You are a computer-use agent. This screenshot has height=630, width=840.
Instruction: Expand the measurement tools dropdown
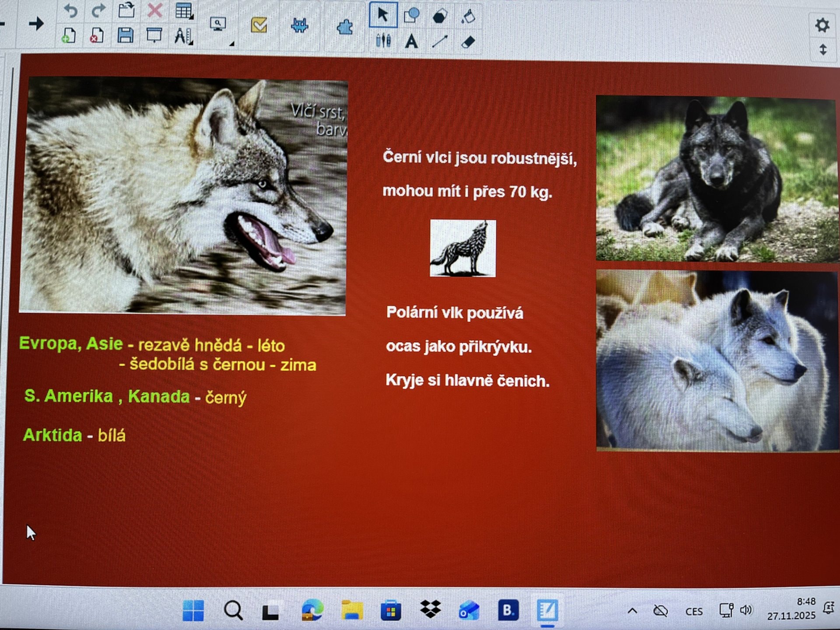pyautogui.click(x=183, y=36)
